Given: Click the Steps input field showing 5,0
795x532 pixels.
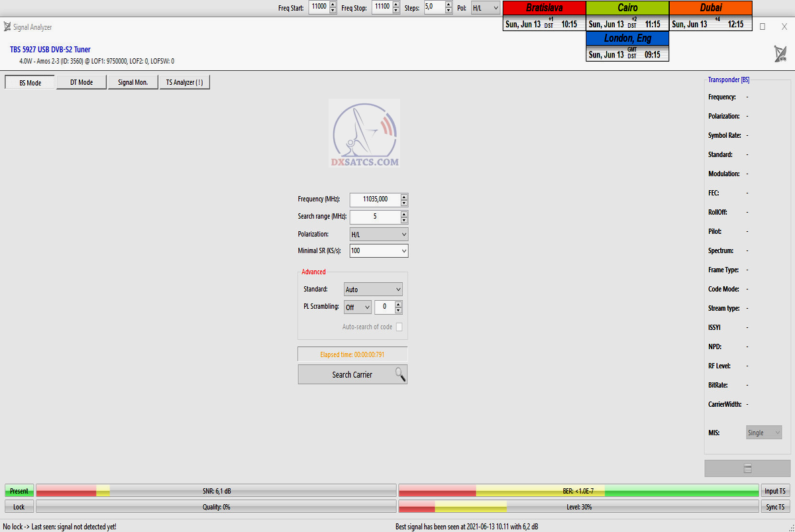Looking at the screenshot, I should click(435, 7).
